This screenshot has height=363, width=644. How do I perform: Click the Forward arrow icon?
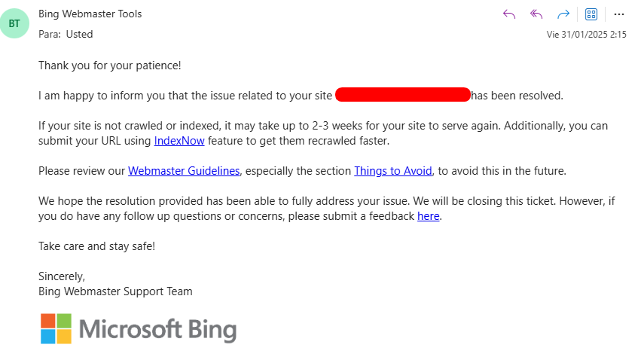563,14
